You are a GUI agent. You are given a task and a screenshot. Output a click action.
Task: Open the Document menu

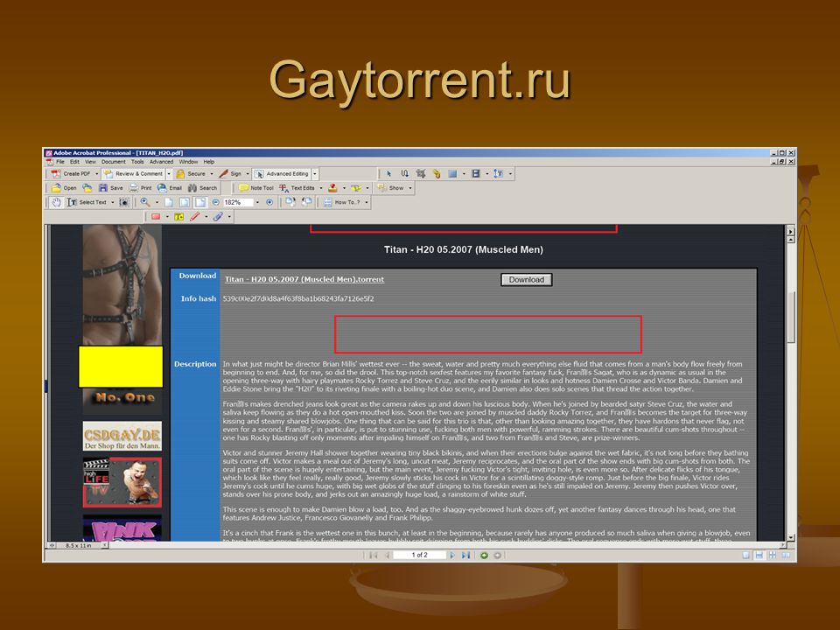pos(113,162)
